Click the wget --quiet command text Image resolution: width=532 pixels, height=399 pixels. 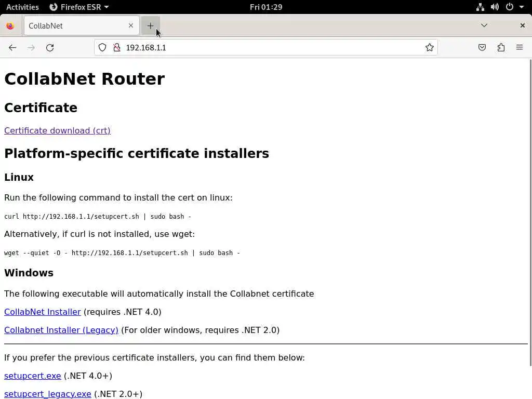[122, 253]
